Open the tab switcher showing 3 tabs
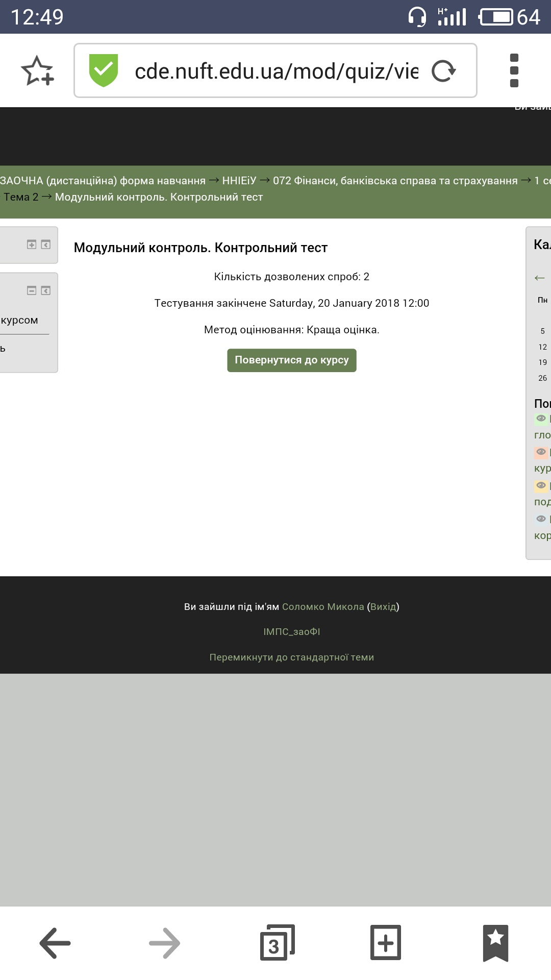The image size is (551, 980). 277,943
